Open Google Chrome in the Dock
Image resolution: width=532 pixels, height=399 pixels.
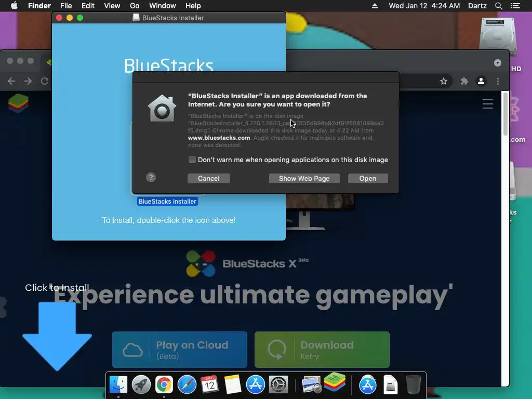pyautogui.click(x=164, y=384)
